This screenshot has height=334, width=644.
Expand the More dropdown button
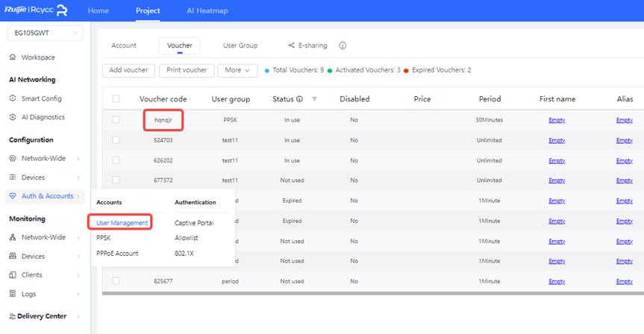(x=237, y=70)
